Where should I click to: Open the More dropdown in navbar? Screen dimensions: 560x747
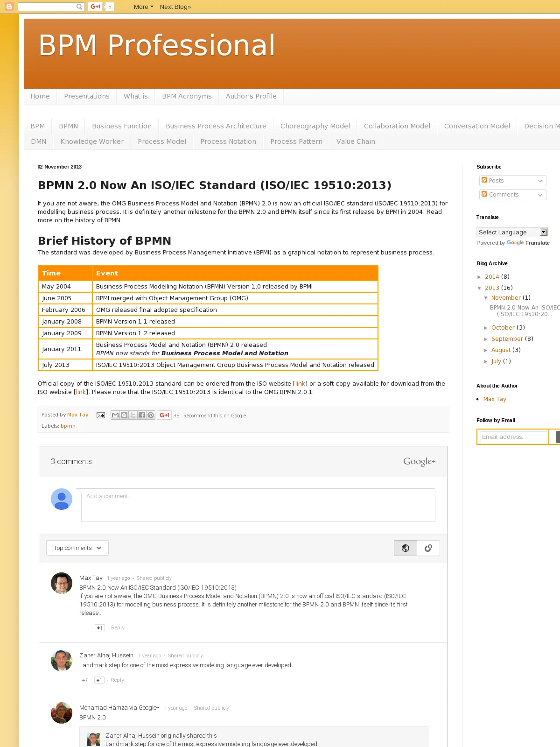coord(143,7)
